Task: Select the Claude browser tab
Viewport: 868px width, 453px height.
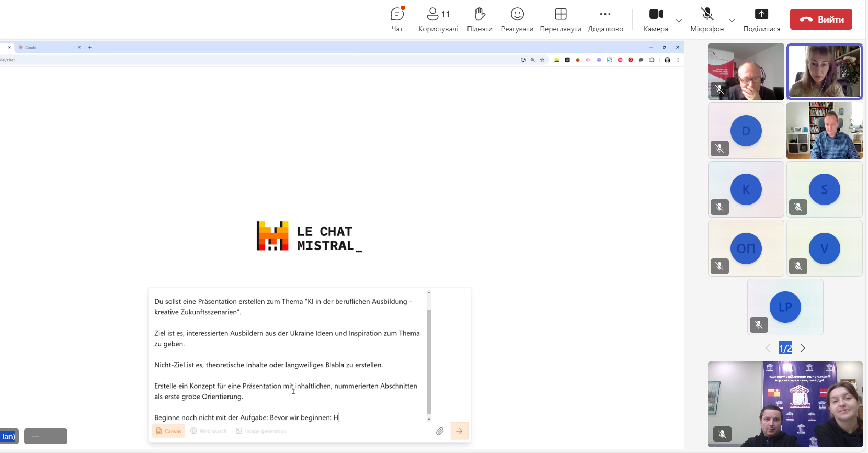Action: [x=47, y=47]
